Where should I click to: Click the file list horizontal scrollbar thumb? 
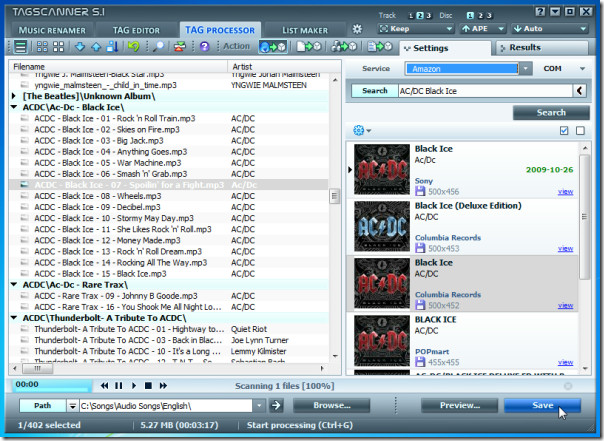click(x=37, y=369)
